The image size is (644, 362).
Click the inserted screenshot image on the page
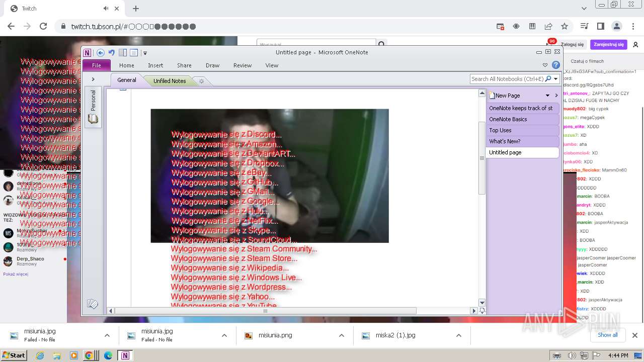point(270,175)
